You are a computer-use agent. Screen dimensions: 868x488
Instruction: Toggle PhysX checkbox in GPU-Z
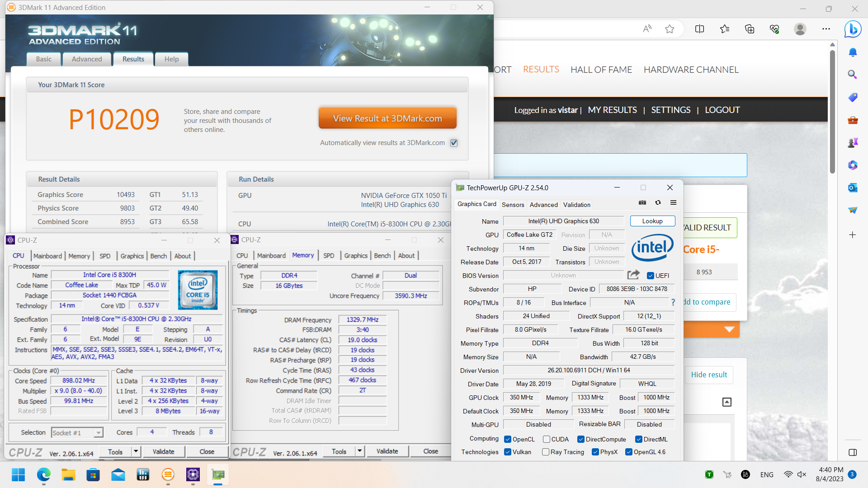pyautogui.click(x=595, y=452)
